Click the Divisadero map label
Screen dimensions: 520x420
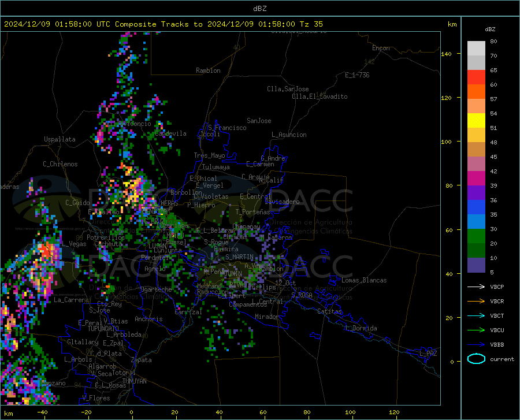coord(282,202)
